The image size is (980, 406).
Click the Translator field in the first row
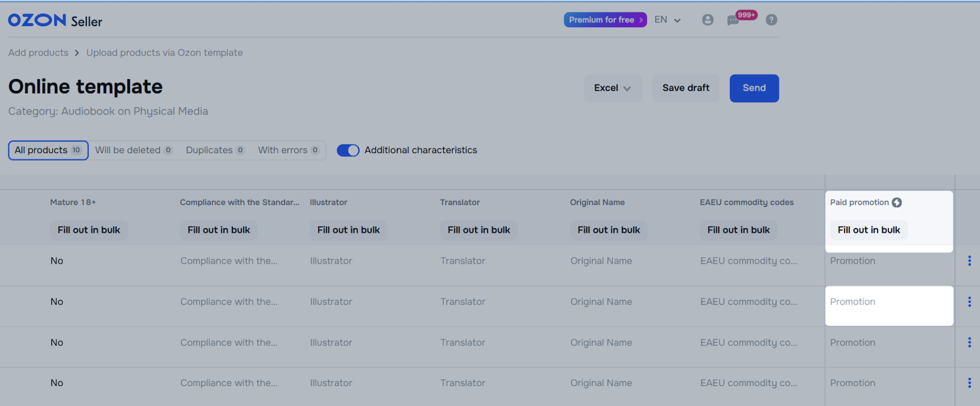pyautogui.click(x=463, y=261)
